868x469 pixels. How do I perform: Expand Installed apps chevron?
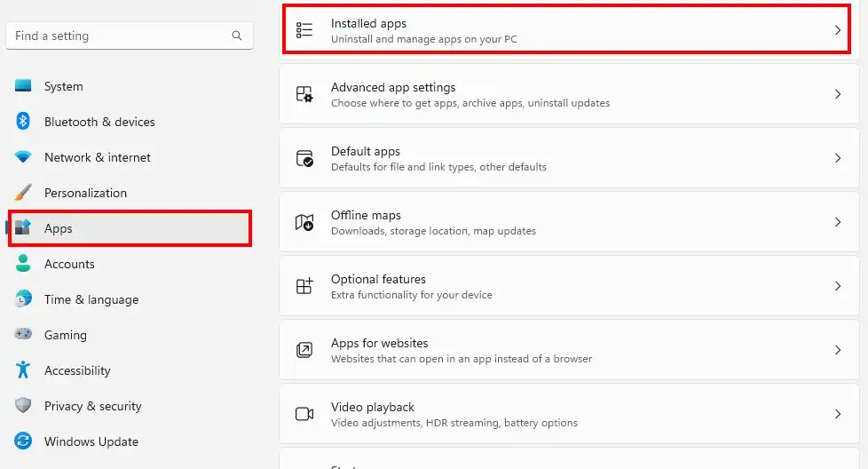point(838,30)
